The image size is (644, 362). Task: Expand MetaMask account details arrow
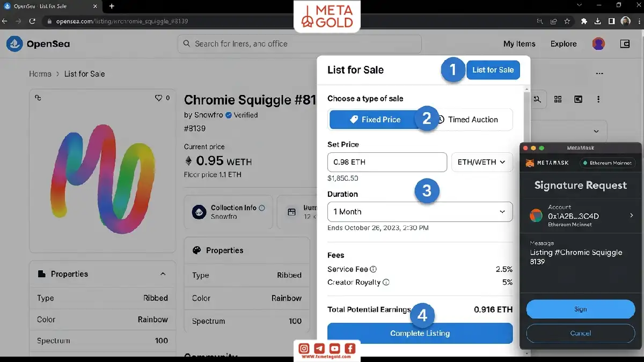pos(631,216)
